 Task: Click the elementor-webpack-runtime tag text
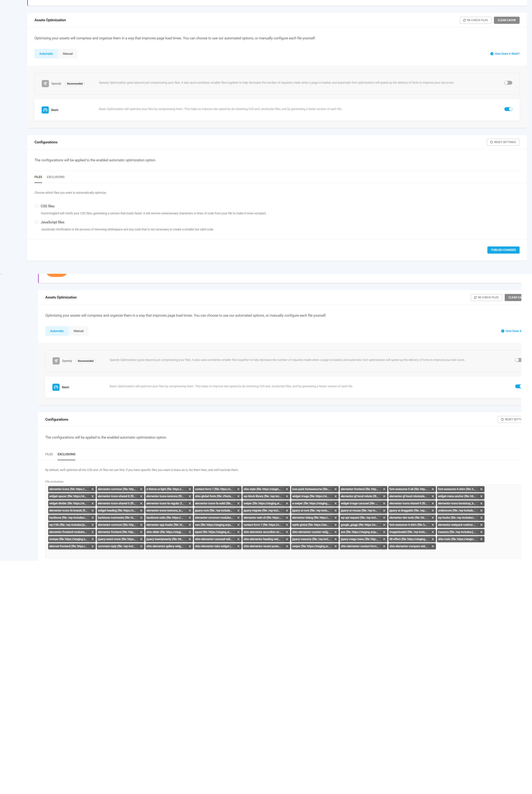point(456,525)
